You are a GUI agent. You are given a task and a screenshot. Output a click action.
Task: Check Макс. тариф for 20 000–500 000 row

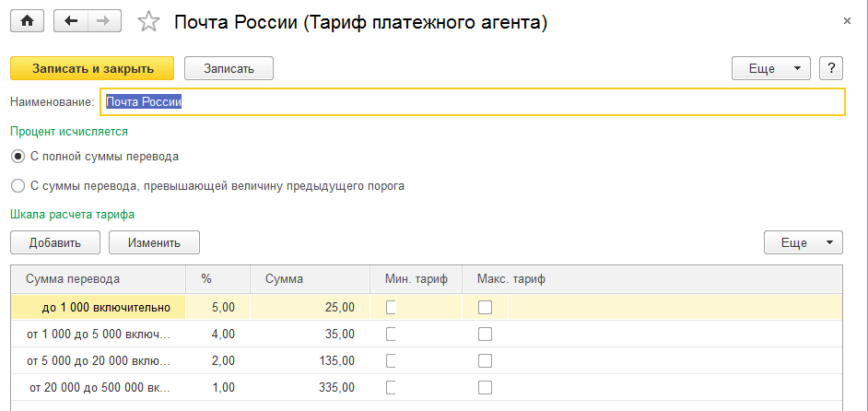point(485,387)
